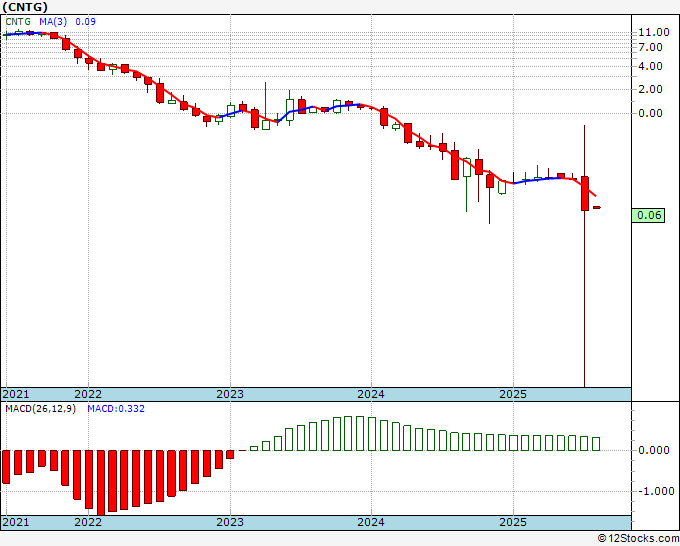Image resolution: width=680 pixels, height=546 pixels.
Task: Click the (CNTG) chart title
Action: coord(25,7)
